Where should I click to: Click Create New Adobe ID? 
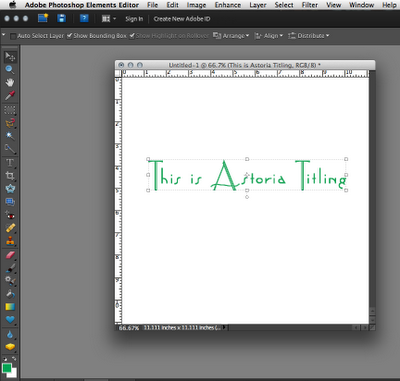tap(182, 19)
